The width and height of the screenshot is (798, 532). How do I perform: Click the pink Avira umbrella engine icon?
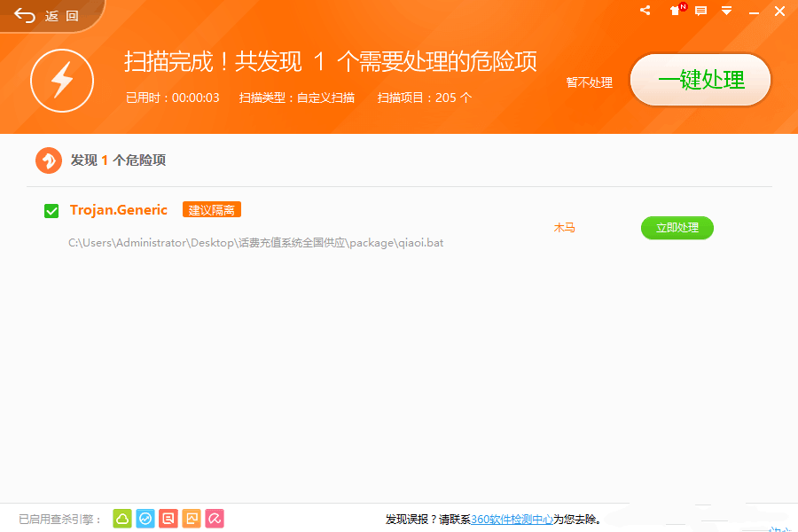tap(215, 518)
